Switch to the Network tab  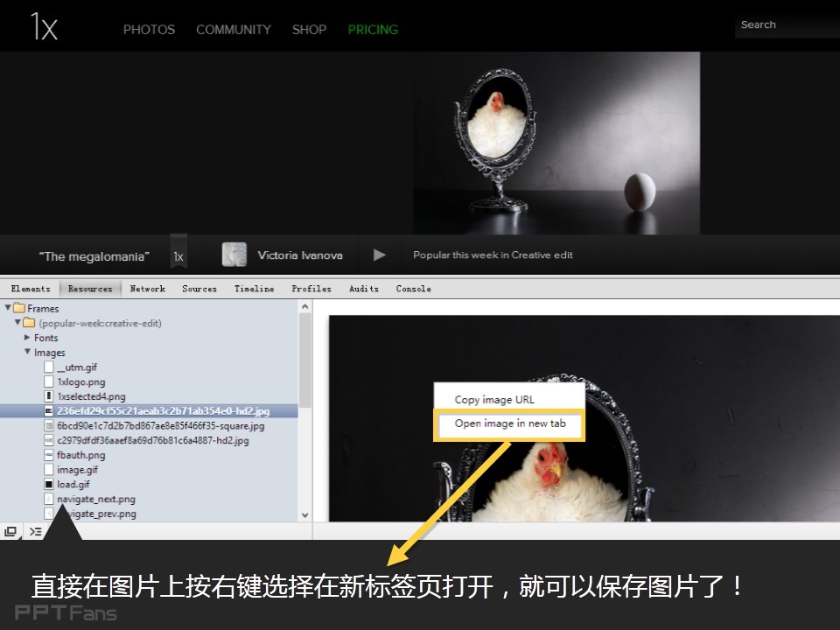pyautogui.click(x=147, y=289)
